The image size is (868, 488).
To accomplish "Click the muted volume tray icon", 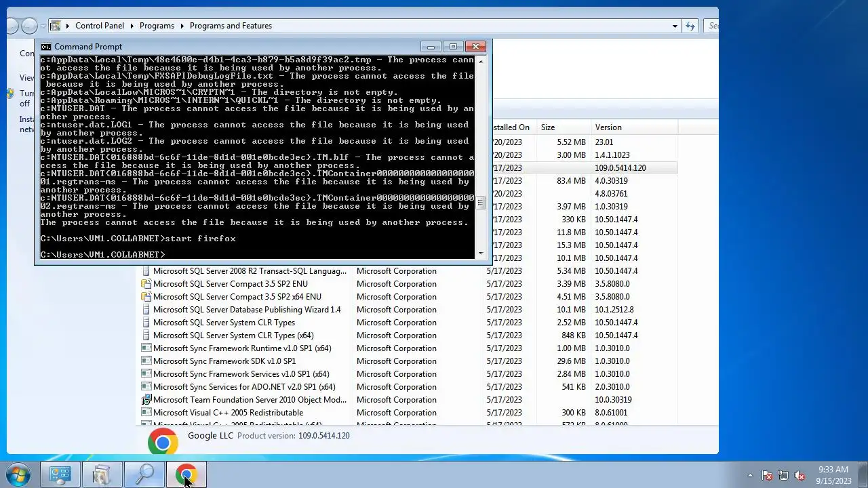I will [800, 476].
